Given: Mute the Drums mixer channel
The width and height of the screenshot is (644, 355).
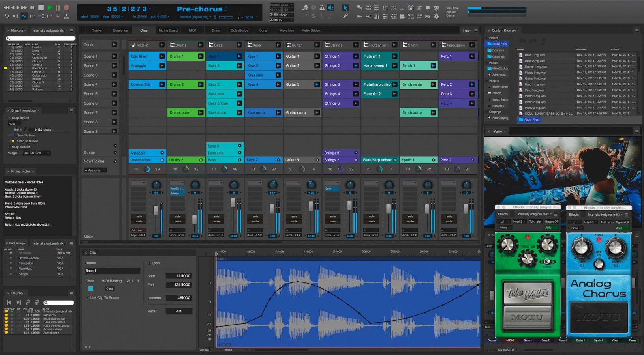Looking at the screenshot, I should click(x=178, y=222).
